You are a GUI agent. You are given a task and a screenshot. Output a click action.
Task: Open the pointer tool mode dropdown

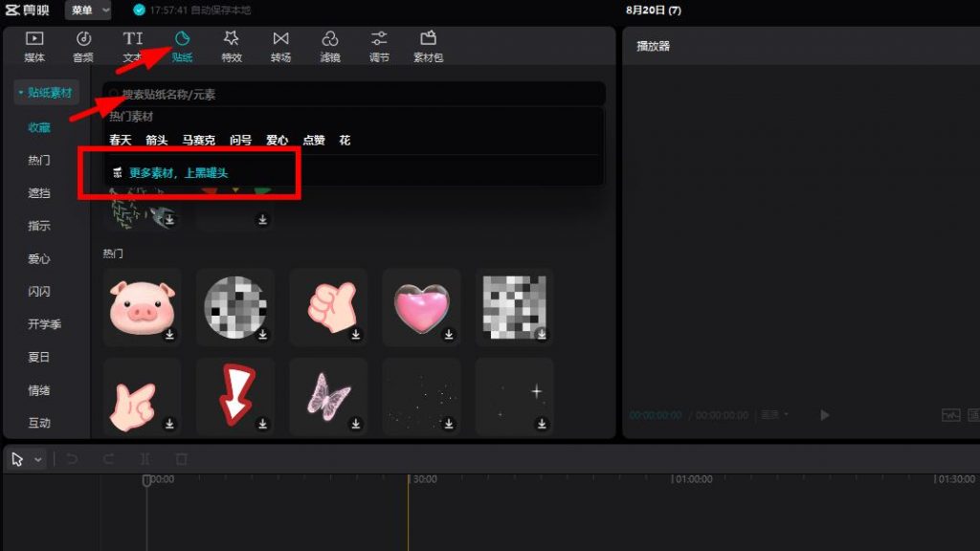38,460
